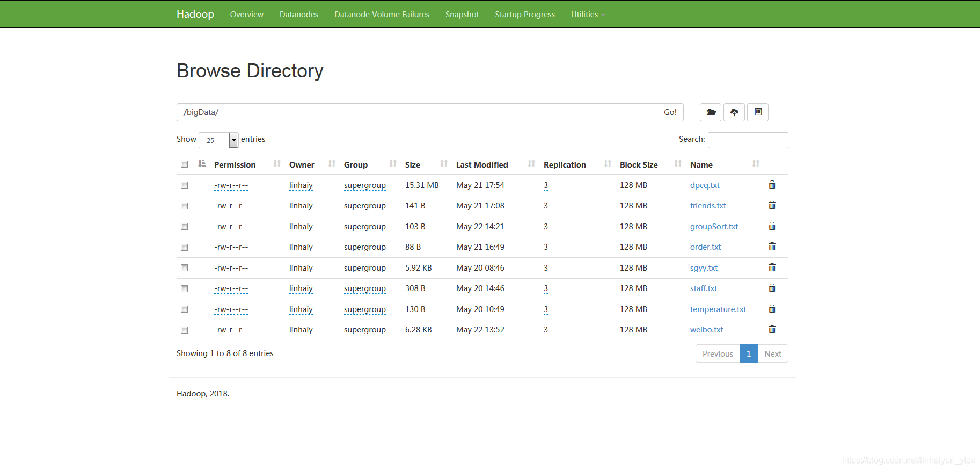980x470 pixels.
Task: Toggle the select-all header checkbox
Action: (x=184, y=164)
